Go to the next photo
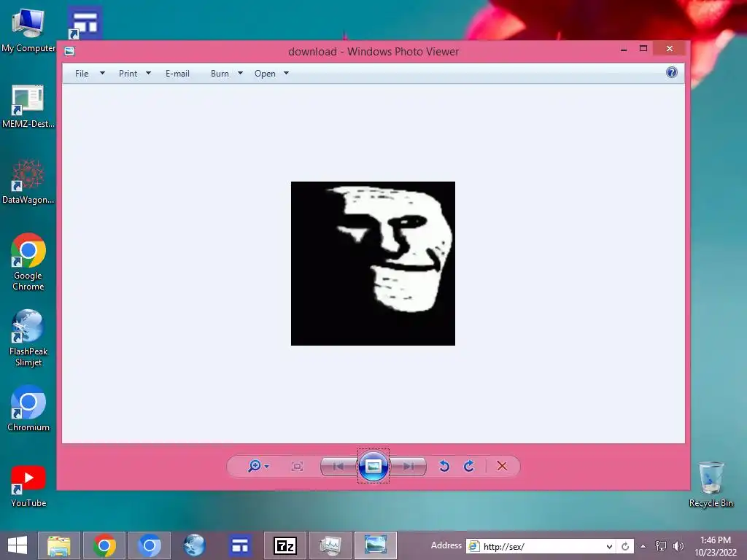Viewport: 747px width, 560px height. click(409, 466)
